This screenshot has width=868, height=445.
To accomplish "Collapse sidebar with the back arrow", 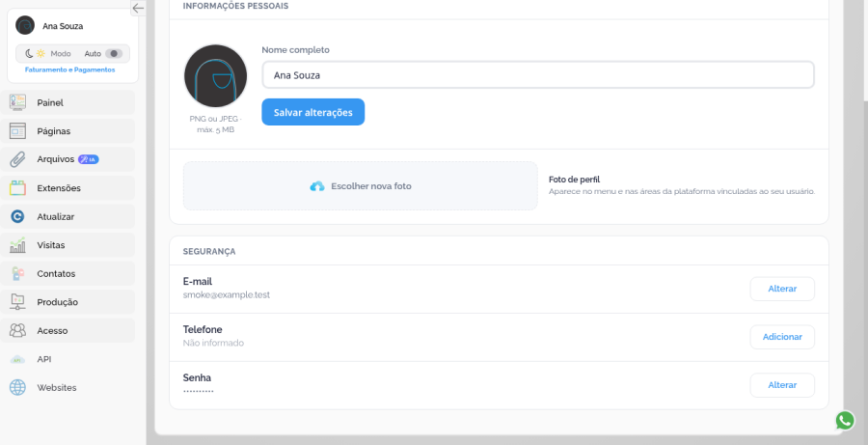I will point(138,8).
